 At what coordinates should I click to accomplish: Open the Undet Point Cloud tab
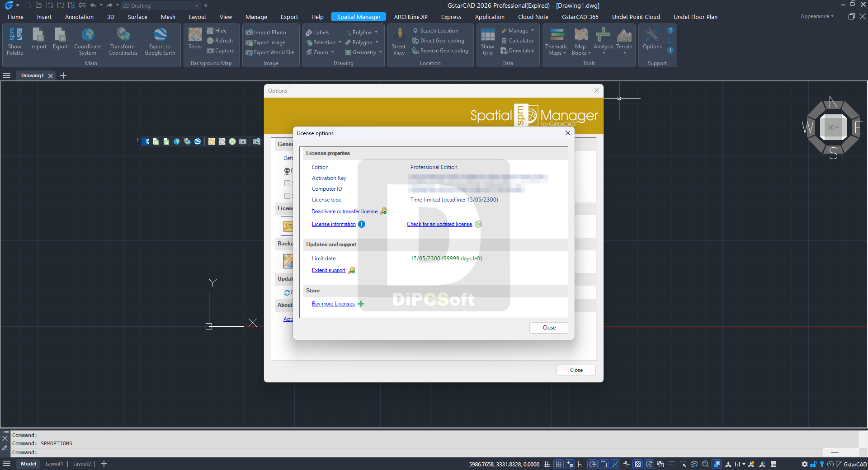click(636, 17)
